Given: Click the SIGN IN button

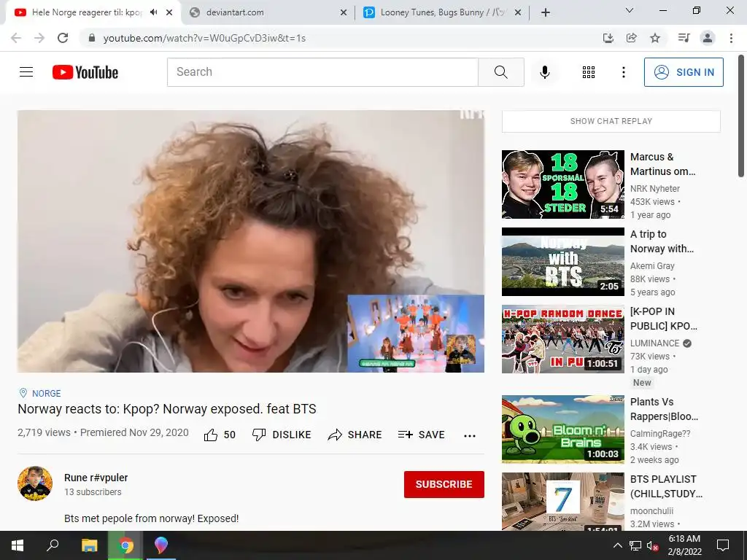Looking at the screenshot, I should click(684, 72).
